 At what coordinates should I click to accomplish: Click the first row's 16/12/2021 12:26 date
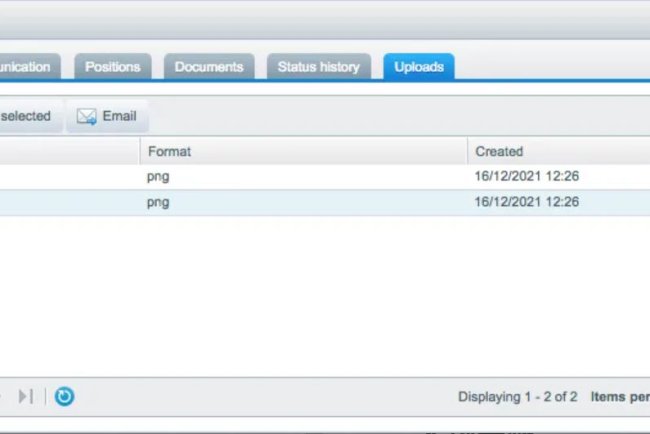coord(526,176)
